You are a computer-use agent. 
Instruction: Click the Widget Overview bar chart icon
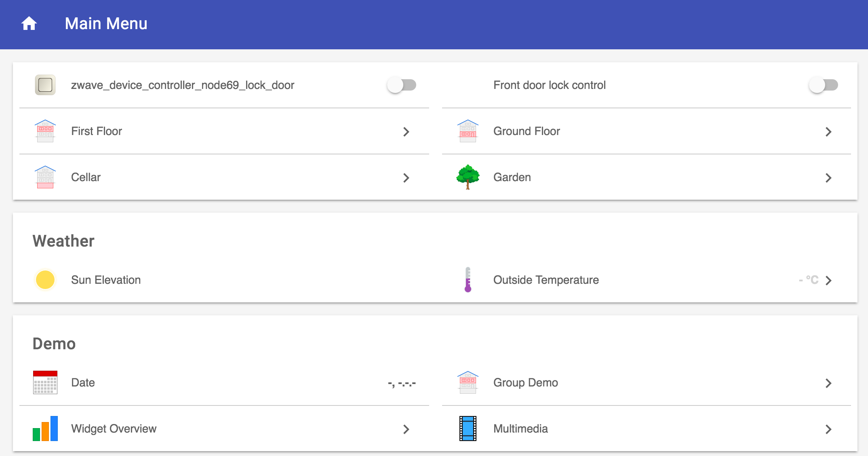(x=45, y=429)
